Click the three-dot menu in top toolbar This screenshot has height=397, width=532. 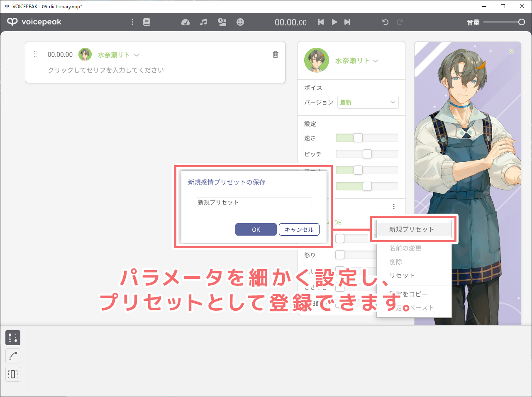132,22
